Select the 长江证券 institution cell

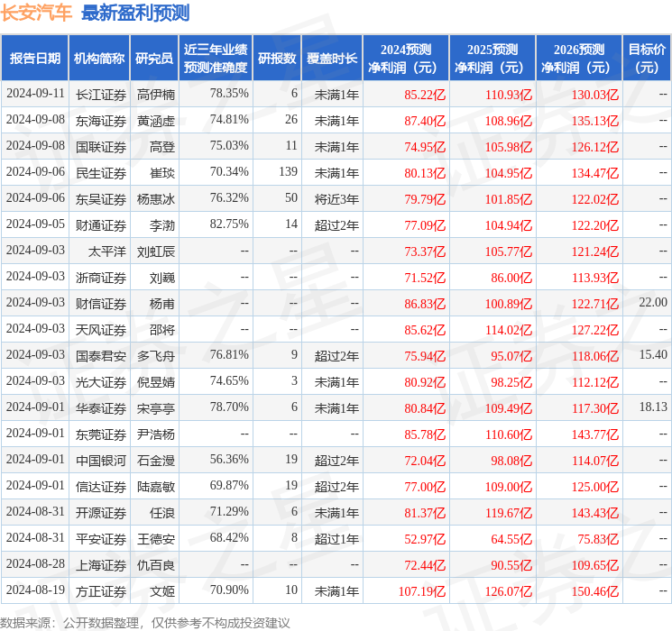[101, 95]
